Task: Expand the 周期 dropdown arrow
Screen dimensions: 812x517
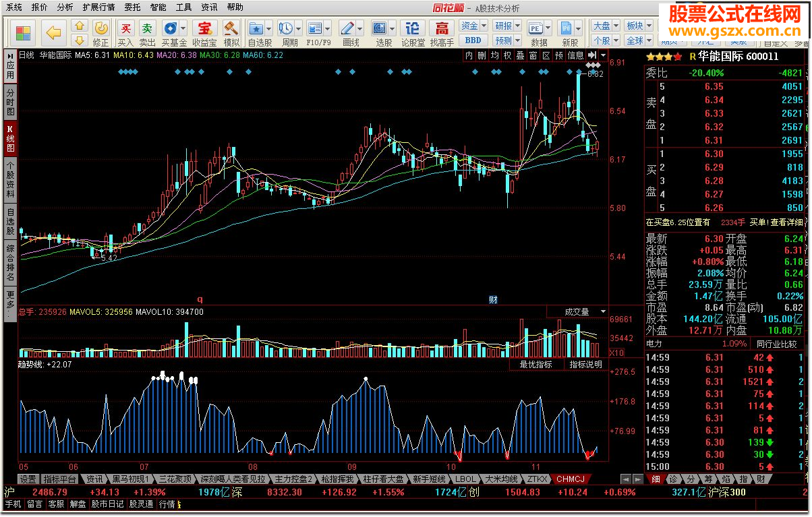Action: [x=299, y=28]
